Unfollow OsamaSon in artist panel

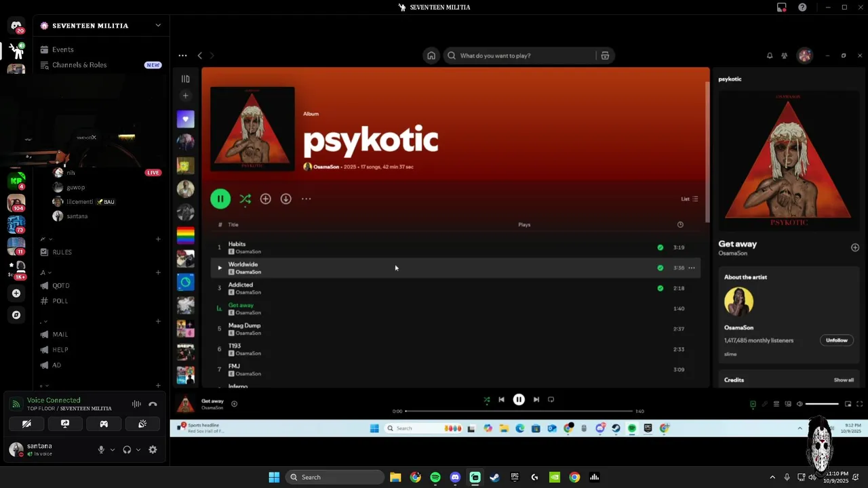point(837,340)
